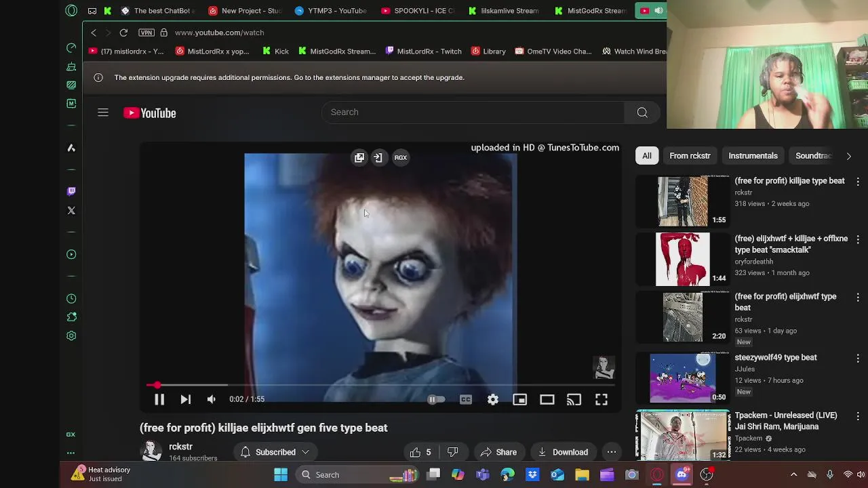Image resolution: width=868 pixels, height=488 pixels.
Task: Reload the page
Action: point(123,33)
